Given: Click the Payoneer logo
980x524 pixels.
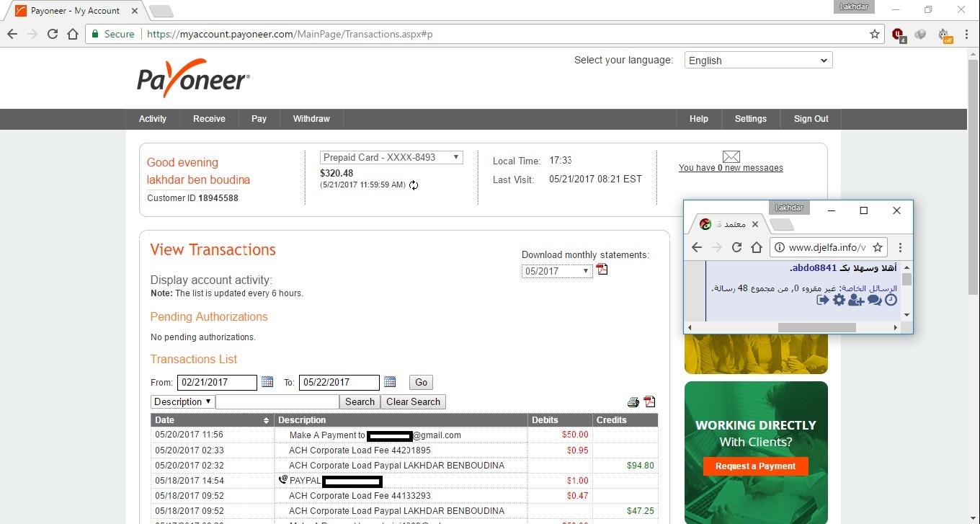Looking at the screenshot, I should tap(193, 78).
